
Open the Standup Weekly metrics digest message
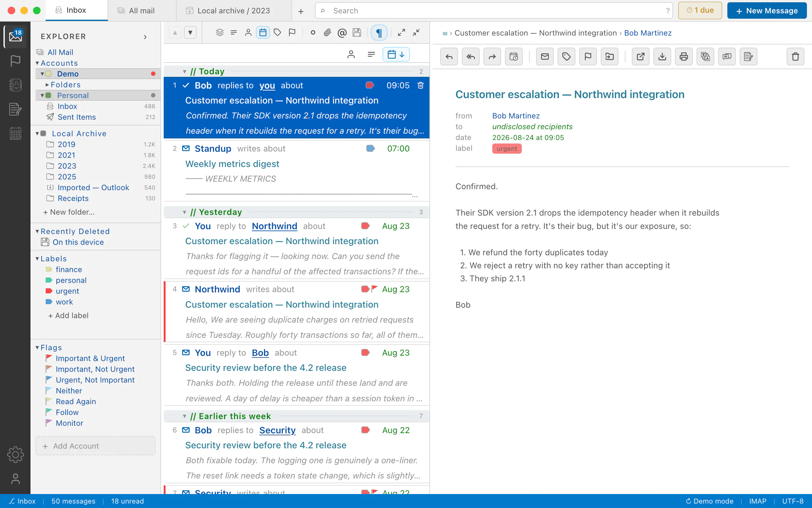[x=297, y=171]
